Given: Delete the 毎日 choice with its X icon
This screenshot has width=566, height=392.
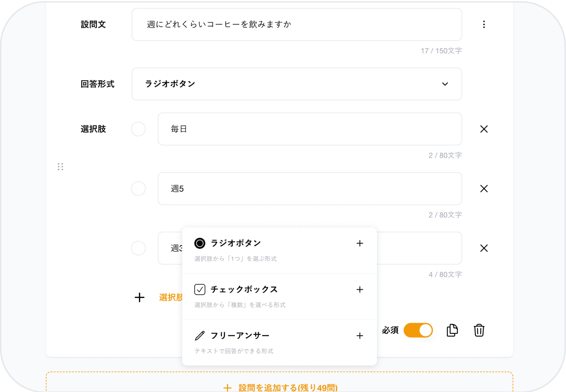Looking at the screenshot, I should (x=484, y=129).
